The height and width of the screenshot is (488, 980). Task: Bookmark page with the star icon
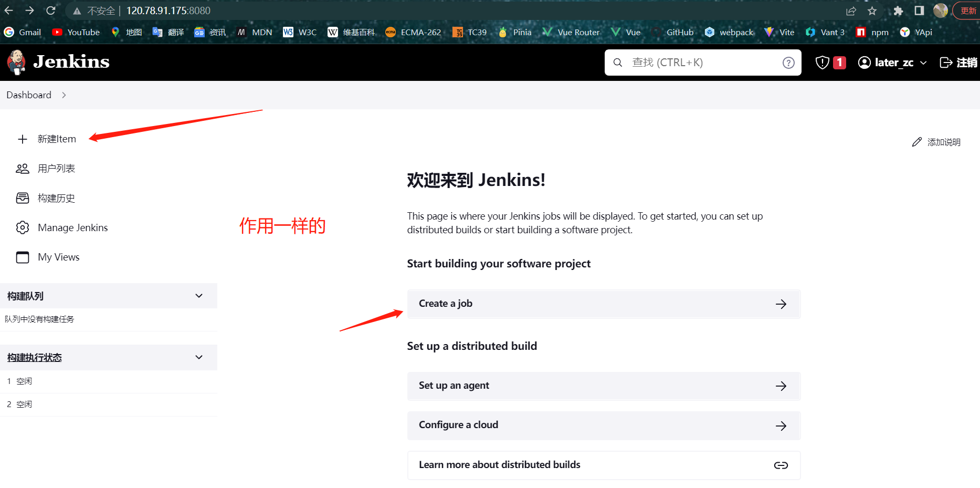click(x=872, y=11)
